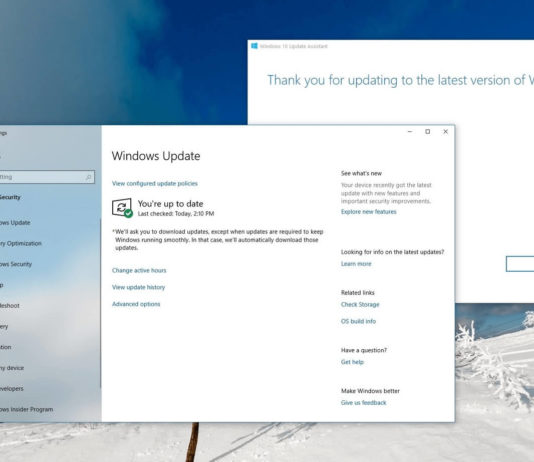
Task: Click the Find a setting search box
Action: click(47, 177)
